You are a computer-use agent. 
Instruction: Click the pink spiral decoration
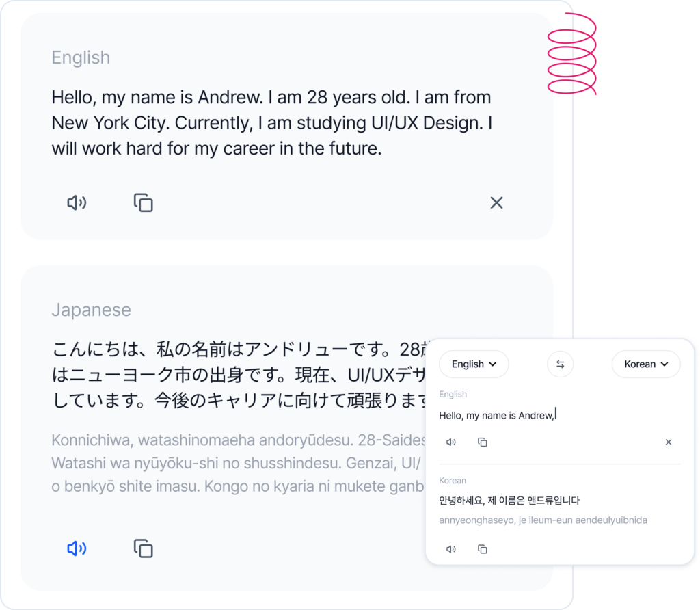pyautogui.click(x=573, y=53)
